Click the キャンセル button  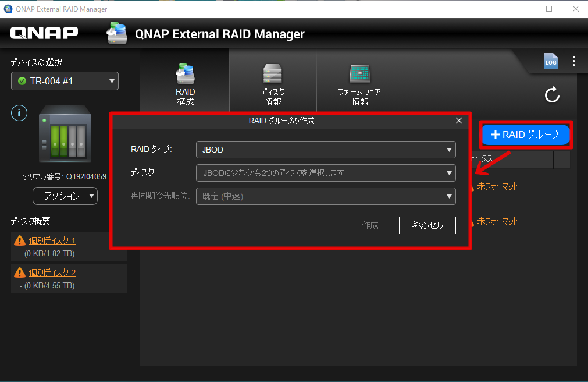(x=427, y=225)
